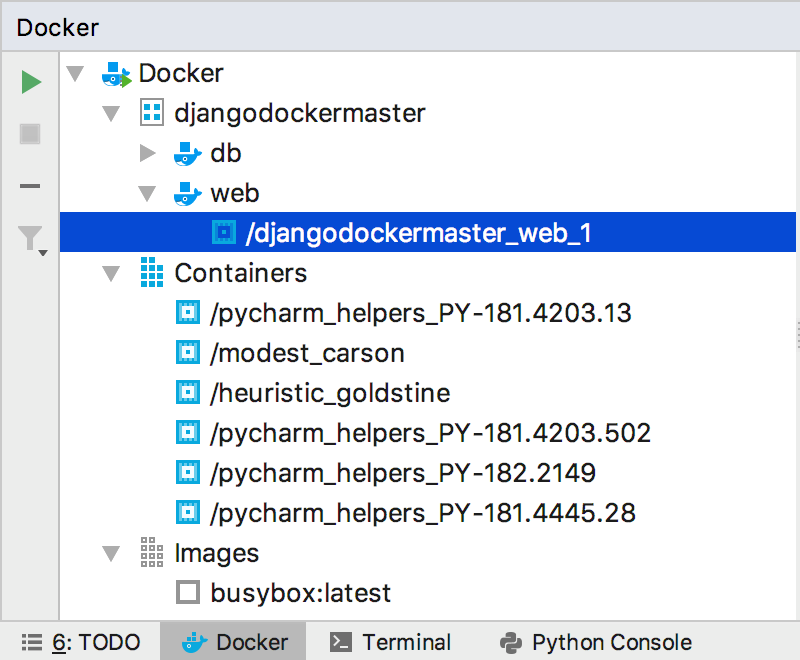Collapse the web service arrow

point(147,193)
